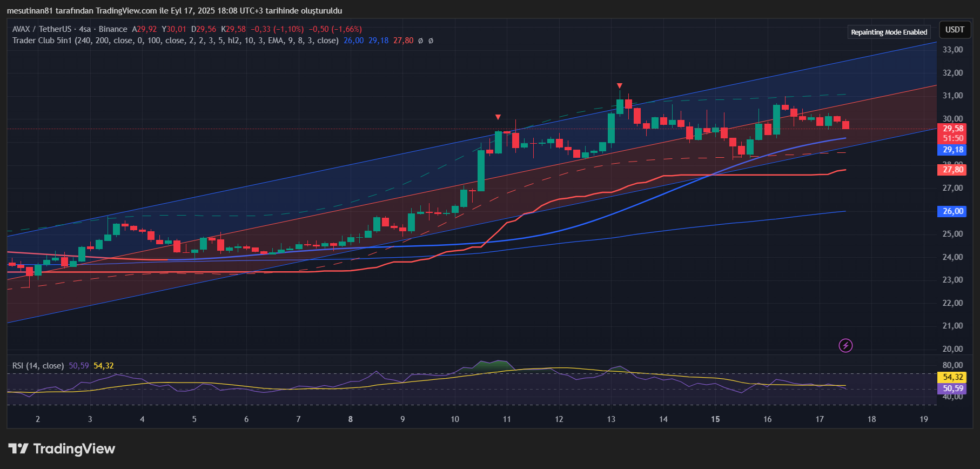980x469 pixels.
Task: Click the red triangle marker near date 13
Action: (x=619, y=86)
